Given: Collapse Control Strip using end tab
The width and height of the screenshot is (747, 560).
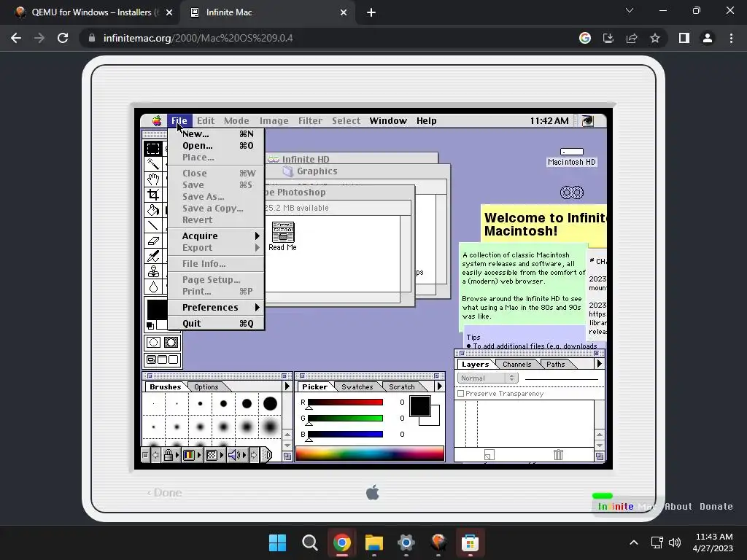Looking at the screenshot, I should pyautogui.click(x=266, y=455).
